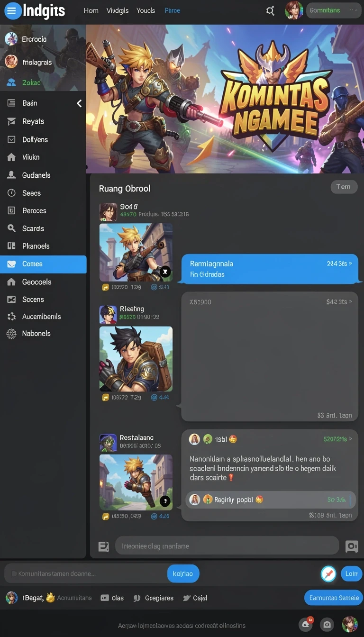Open the Restalaanc user avatar
Image resolution: width=364 pixels, height=637 pixels.
point(108,443)
